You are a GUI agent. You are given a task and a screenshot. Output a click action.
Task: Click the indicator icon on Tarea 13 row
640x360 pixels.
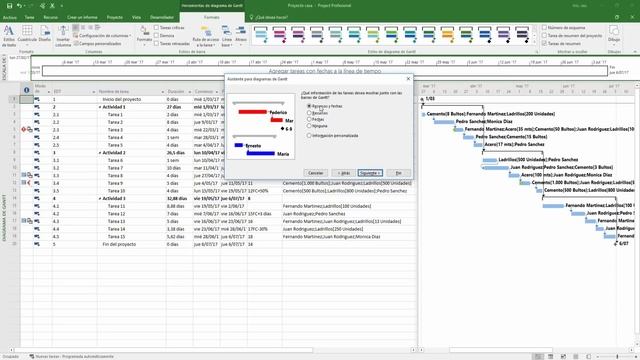point(27,221)
